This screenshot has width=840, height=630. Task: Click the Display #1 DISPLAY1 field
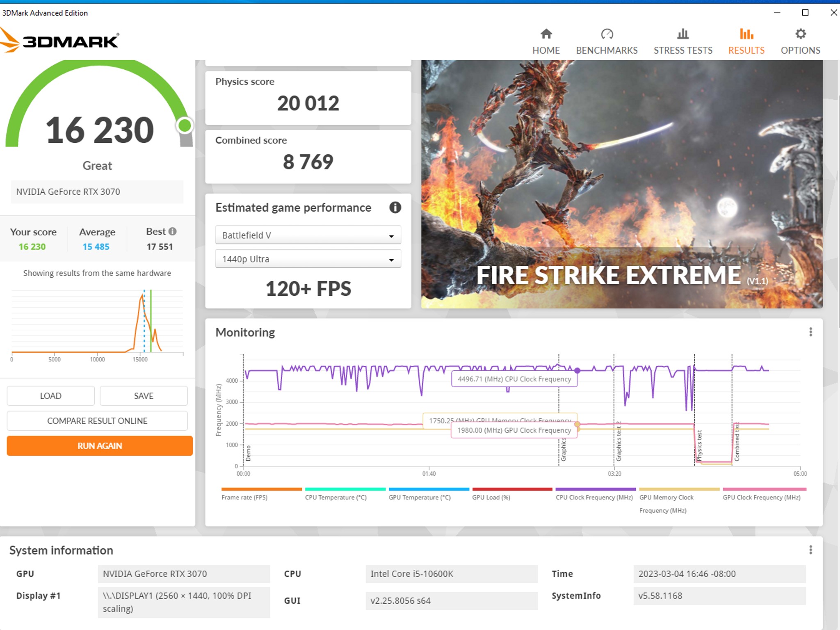(x=184, y=602)
